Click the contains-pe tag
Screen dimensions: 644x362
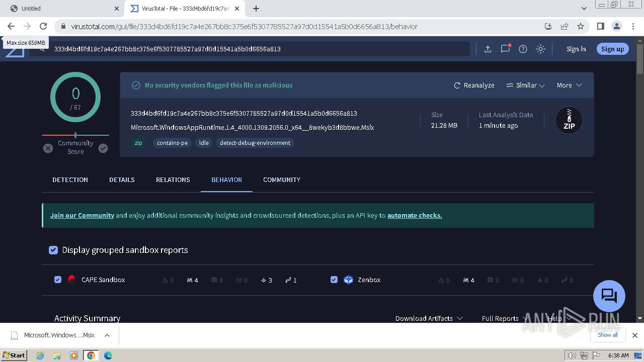click(x=172, y=143)
